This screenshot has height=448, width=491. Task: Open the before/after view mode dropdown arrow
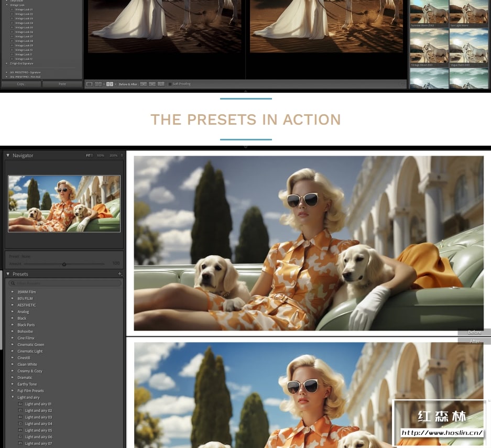tap(116, 84)
